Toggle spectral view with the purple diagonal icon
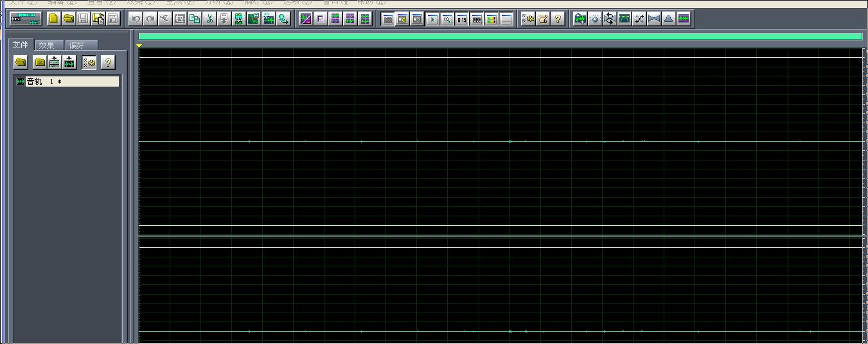868x344 pixels. click(305, 19)
